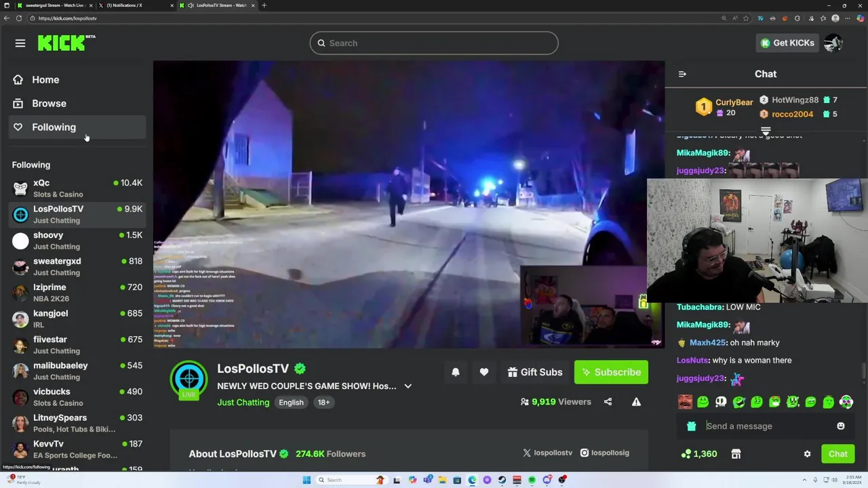Open the user profile avatar menu

click(x=833, y=43)
